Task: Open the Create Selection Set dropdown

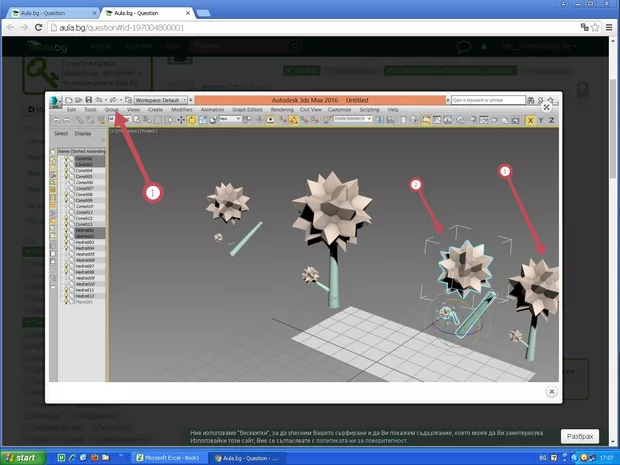Action: [x=353, y=119]
